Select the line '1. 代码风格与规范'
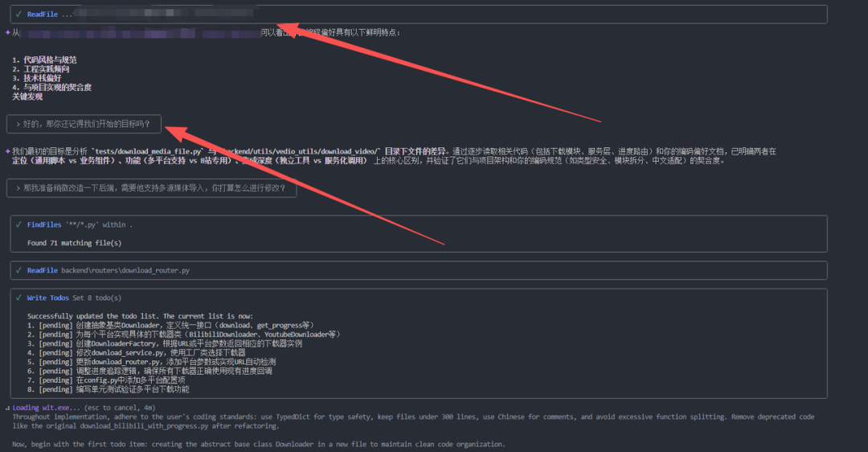 (44, 60)
